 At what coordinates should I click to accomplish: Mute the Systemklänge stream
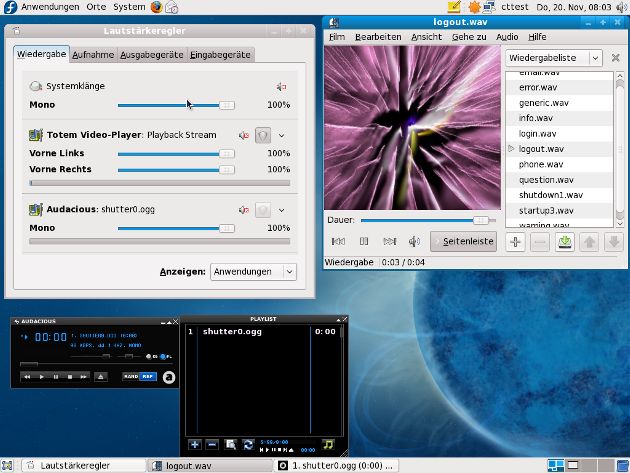tap(281, 88)
